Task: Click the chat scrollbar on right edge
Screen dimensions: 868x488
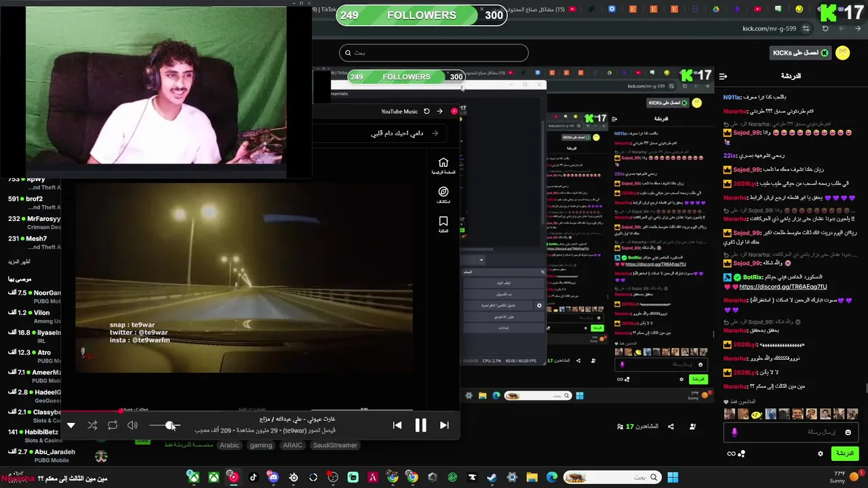Action: (x=866, y=388)
